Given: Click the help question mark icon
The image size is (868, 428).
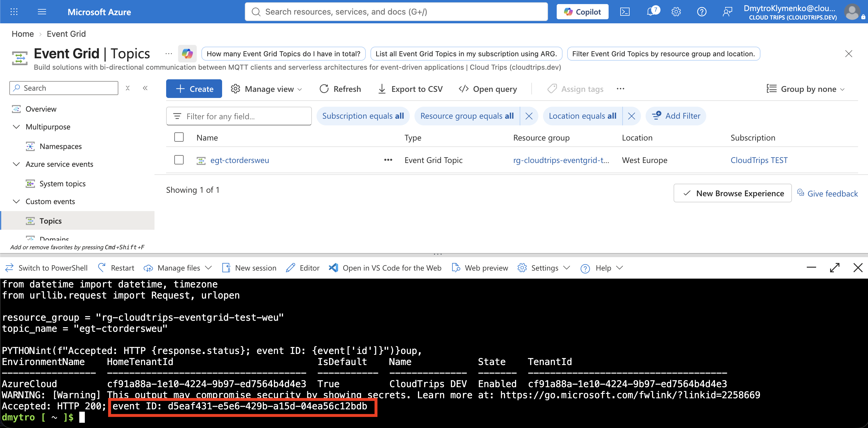Looking at the screenshot, I should click(702, 12).
